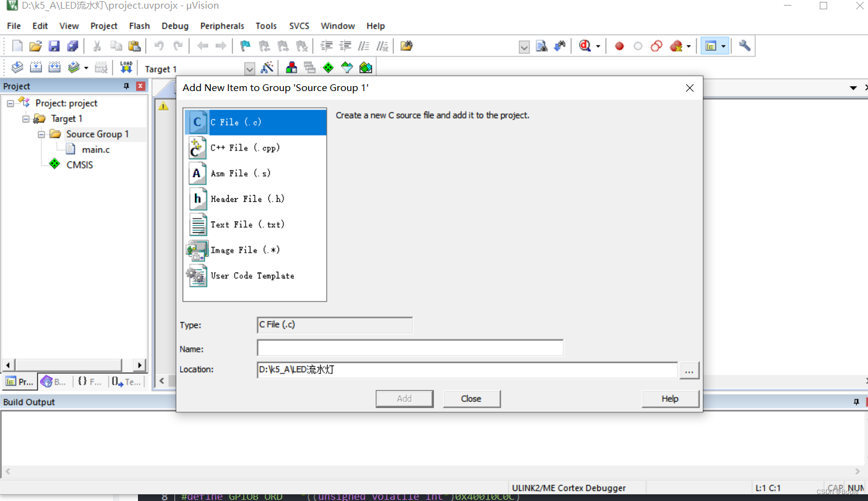Viewport: 868px width, 501px height.
Task: Save the current file via floppy icon
Action: [x=54, y=46]
